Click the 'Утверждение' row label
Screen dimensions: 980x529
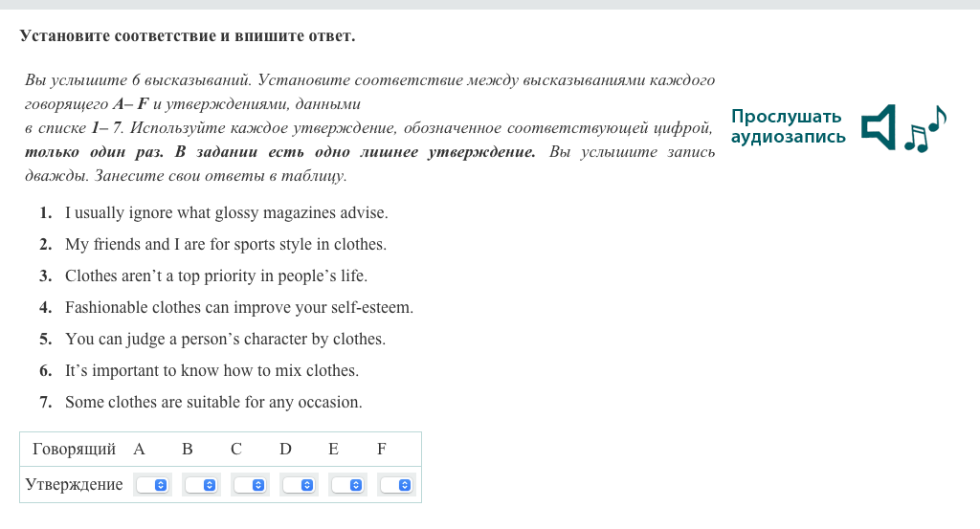click(x=74, y=485)
